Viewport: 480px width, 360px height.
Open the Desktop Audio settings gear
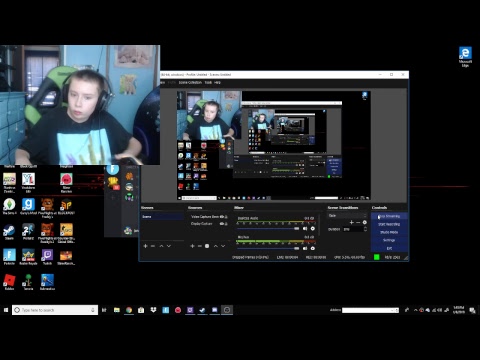pyautogui.click(x=313, y=228)
